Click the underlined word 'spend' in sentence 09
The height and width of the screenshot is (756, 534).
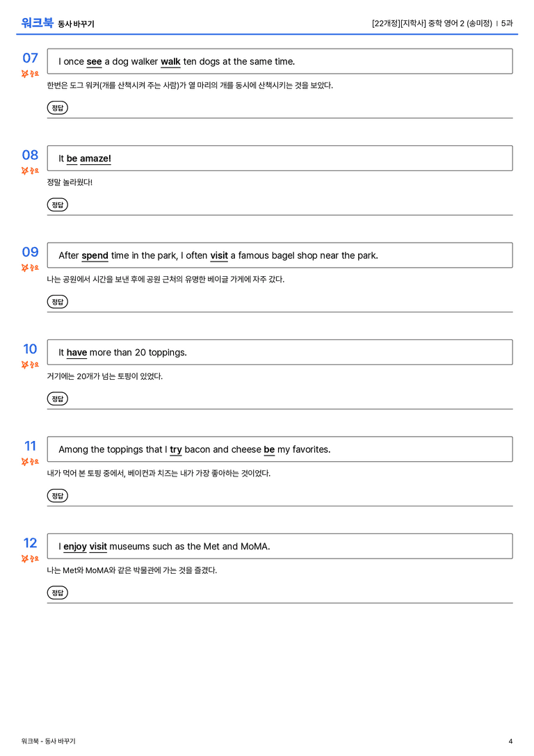[95, 255]
